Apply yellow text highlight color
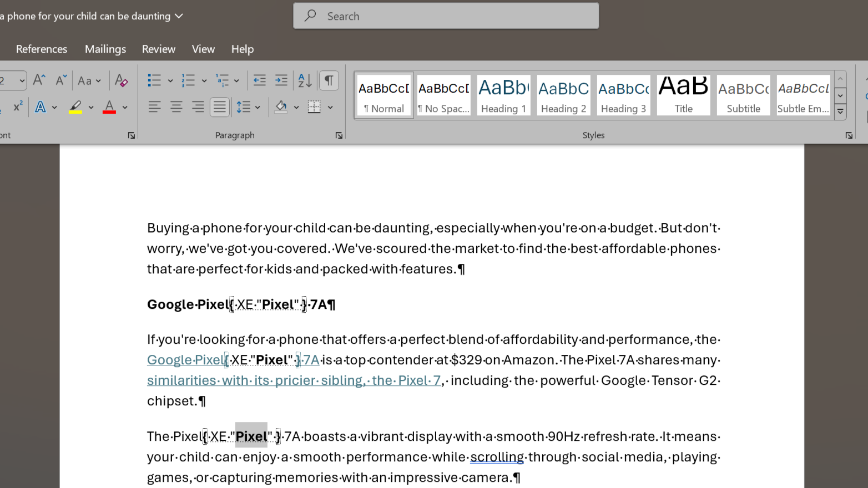The height and width of the screenshot is (488, 868). pyautogui.click(x=75, y=106)
